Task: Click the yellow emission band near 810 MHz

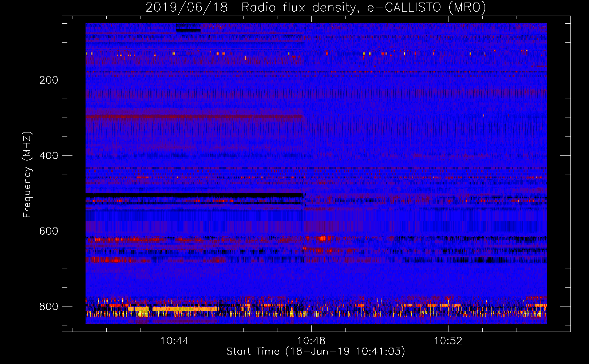Action: tap(173, 309)
